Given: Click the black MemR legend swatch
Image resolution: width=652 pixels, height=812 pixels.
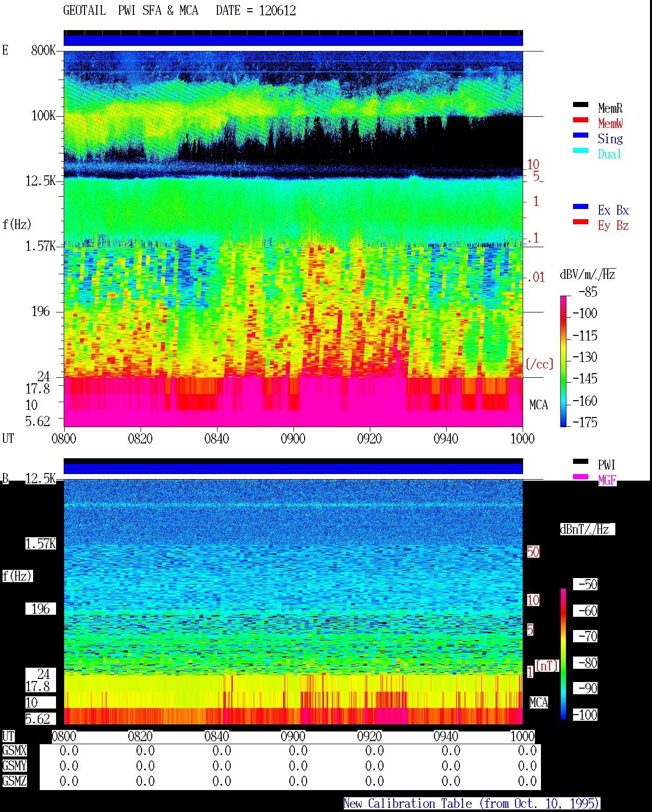Looking at the screenshot, I should click(x=581, y=105).
